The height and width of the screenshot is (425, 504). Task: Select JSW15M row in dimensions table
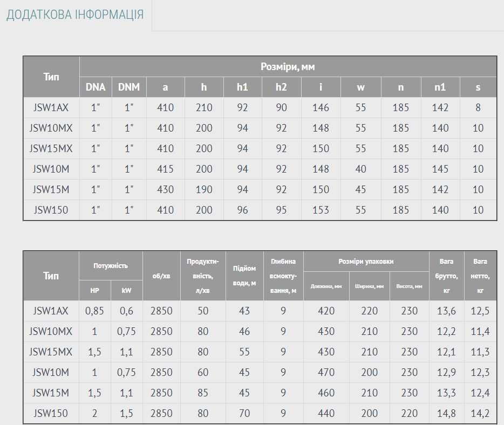tap(260, 189)
